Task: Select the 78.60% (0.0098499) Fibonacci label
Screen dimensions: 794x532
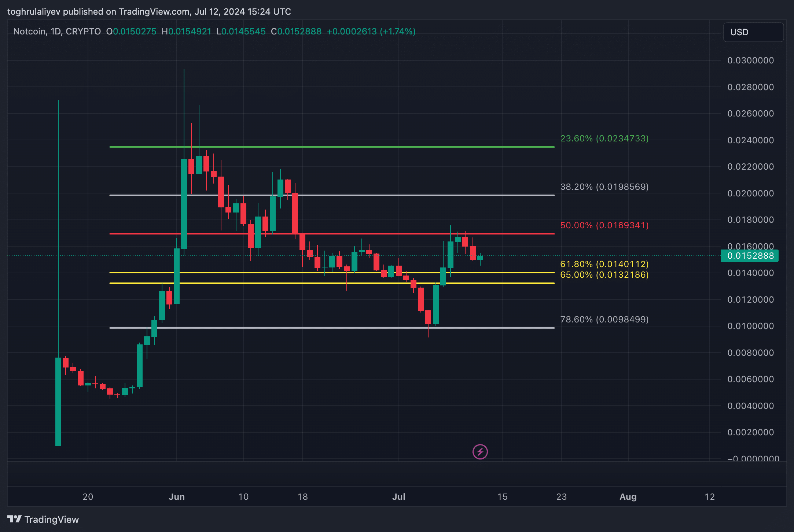Action: (604, 319)
